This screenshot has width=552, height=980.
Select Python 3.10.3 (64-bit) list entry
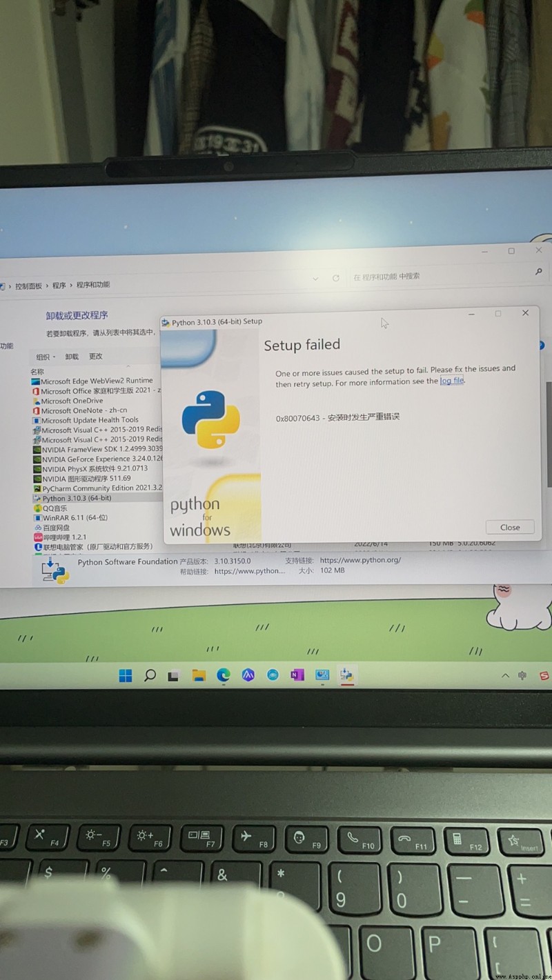click(x=97, y=498)
